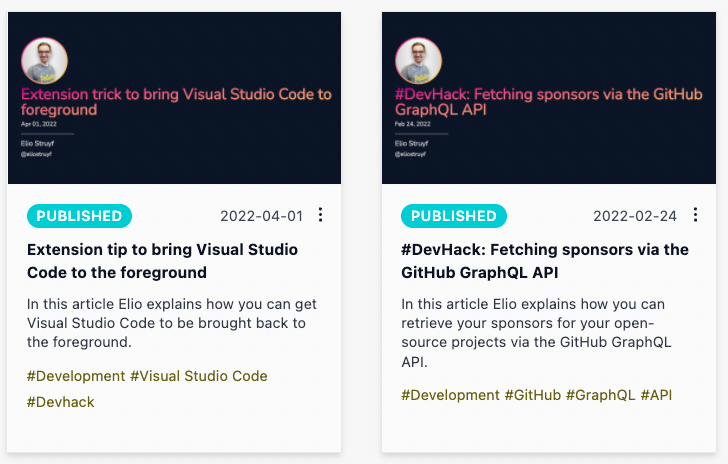
Task: Click the #DevHack preview image heading
Action: [548, 102]
